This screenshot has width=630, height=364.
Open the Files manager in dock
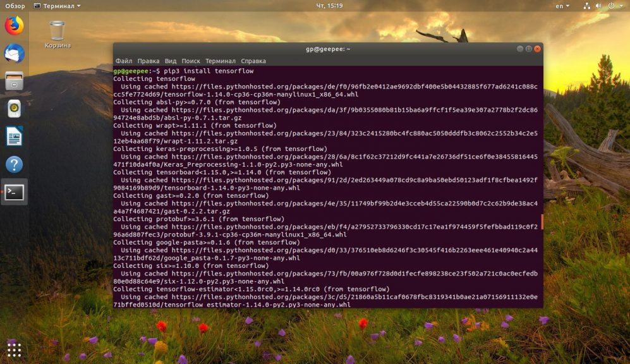point(14,81)
